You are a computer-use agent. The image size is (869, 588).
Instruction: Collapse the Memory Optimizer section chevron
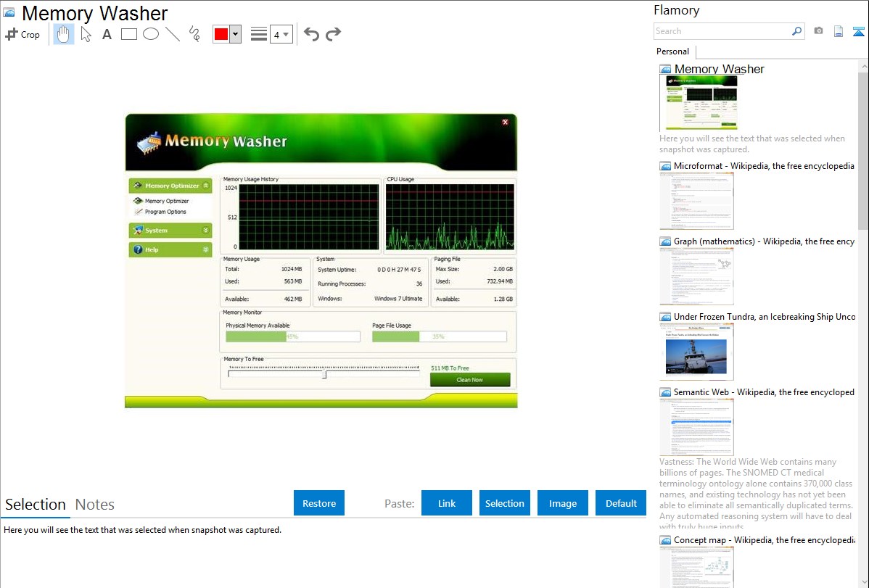point(206,186)
